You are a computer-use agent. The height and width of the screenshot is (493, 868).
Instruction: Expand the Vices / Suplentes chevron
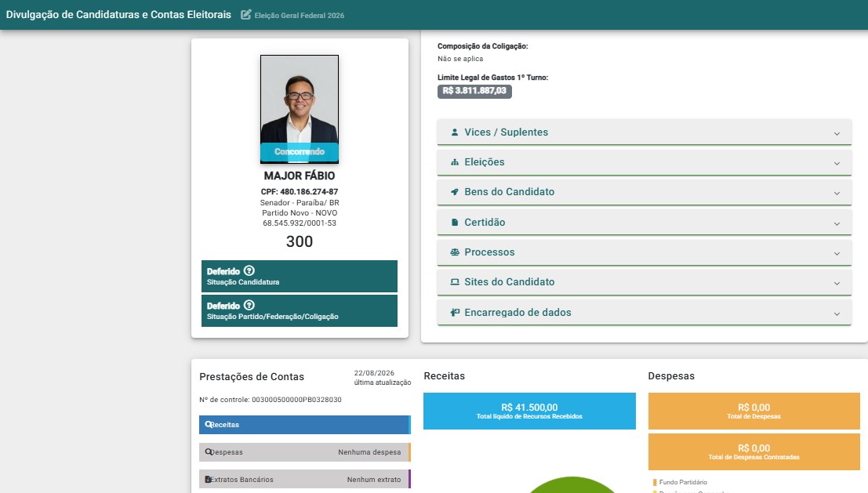click(837, 133)
